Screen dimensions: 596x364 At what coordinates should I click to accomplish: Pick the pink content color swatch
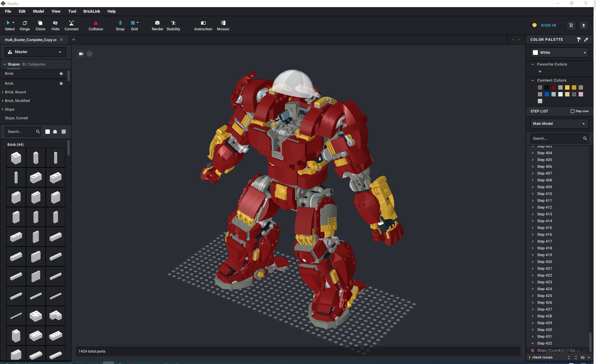pyautogui.click(x=581, y=94)
